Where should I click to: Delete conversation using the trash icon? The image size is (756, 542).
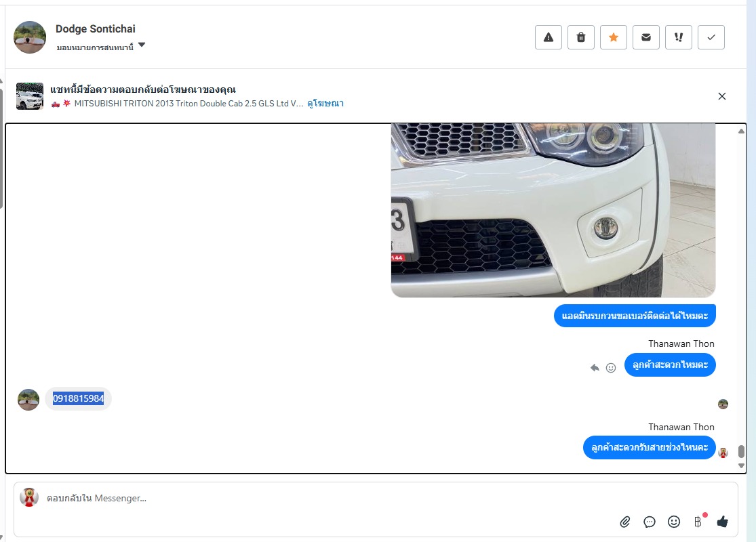pos(581,37)
